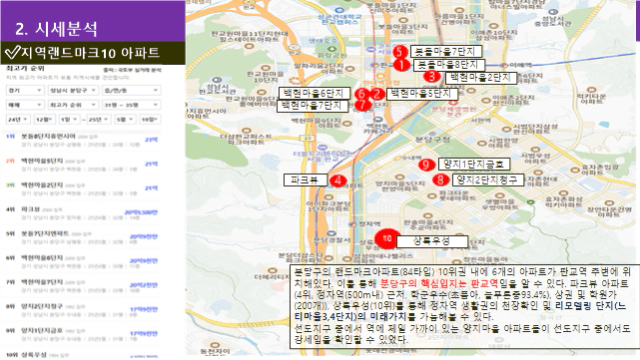Screen dimensions: 640x360
Task: Click the 파크뷰 map label box
Action: click(305, 180)
